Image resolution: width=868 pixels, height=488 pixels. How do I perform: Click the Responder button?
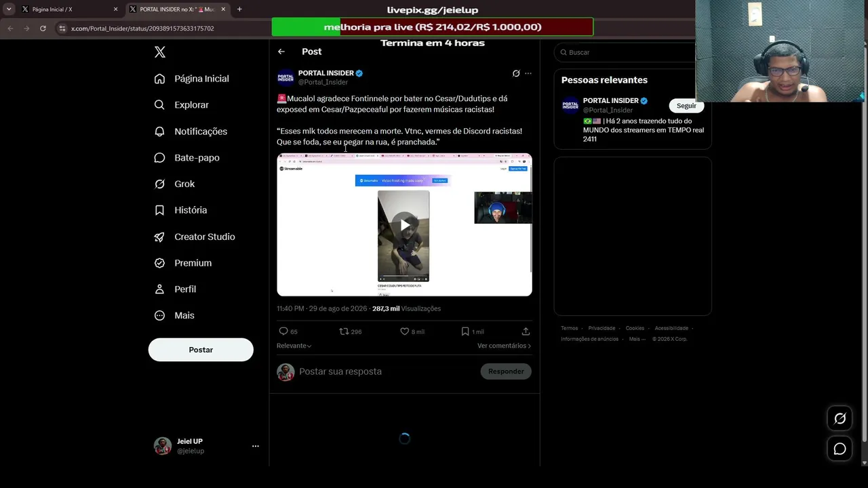coord(506,371)
